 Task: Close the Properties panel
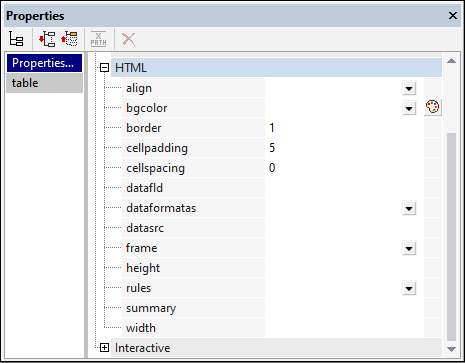click(x=453, y=16)
